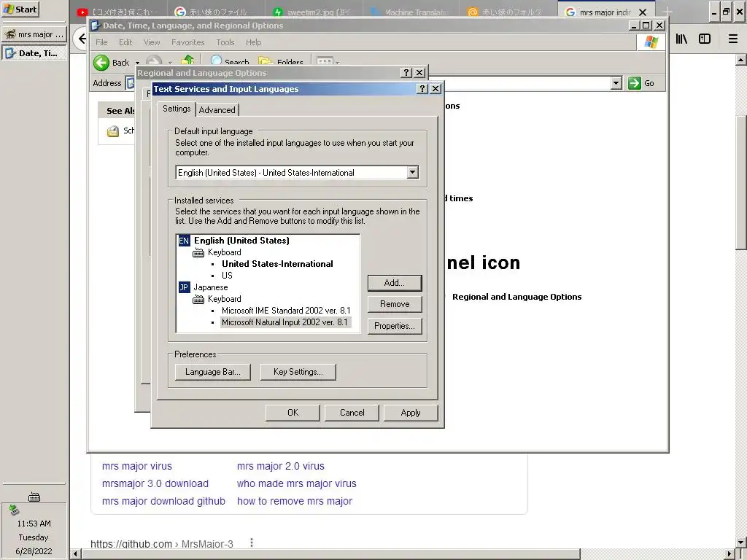Screen dimensions: 747x560
Task: Select Microsoft IME Standard 2002 ver. 8.1
Action: 286,311
